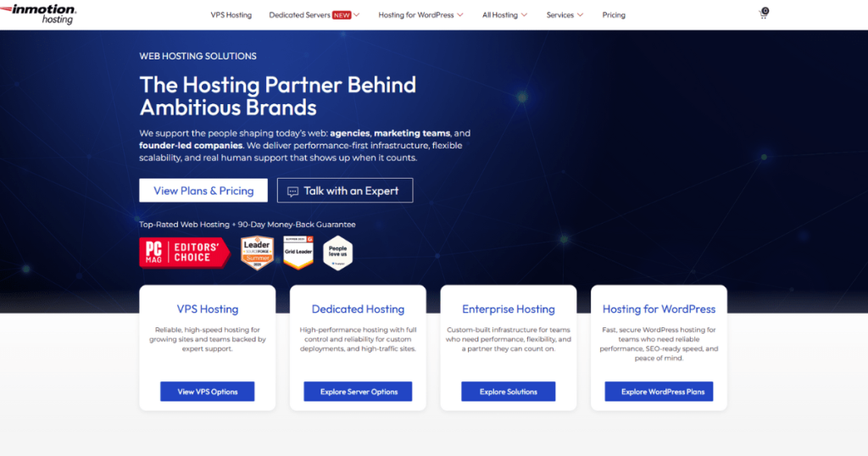Click Explore WordPress Plans button
868x456 pixels.
[659, 392]
